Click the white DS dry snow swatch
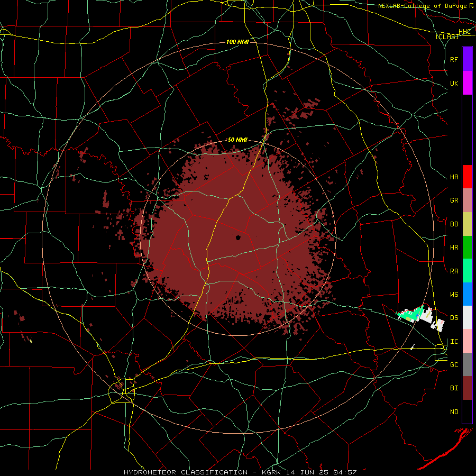The width and height of the screenshot is (476, 476). (x=467, y=317)
